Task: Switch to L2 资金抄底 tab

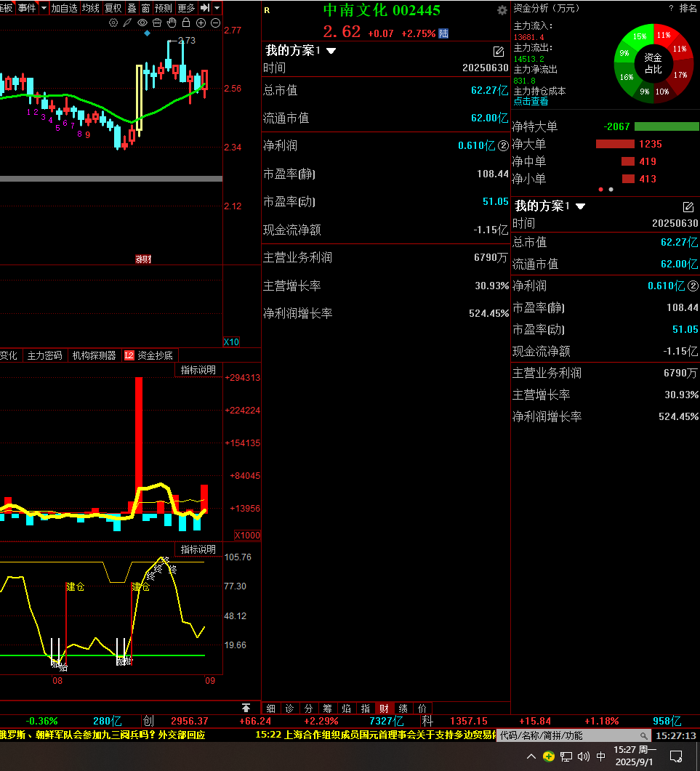Action: 149,355
